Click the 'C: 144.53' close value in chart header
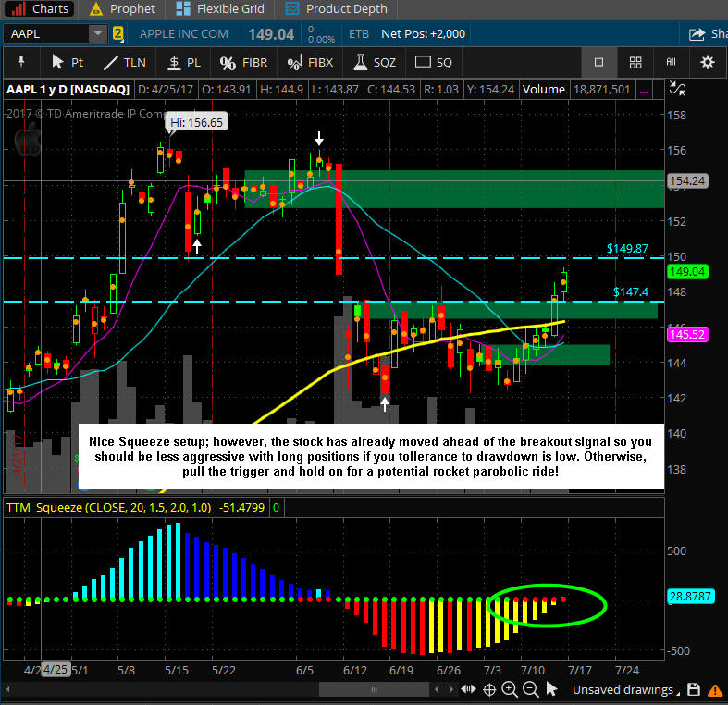 391,89
